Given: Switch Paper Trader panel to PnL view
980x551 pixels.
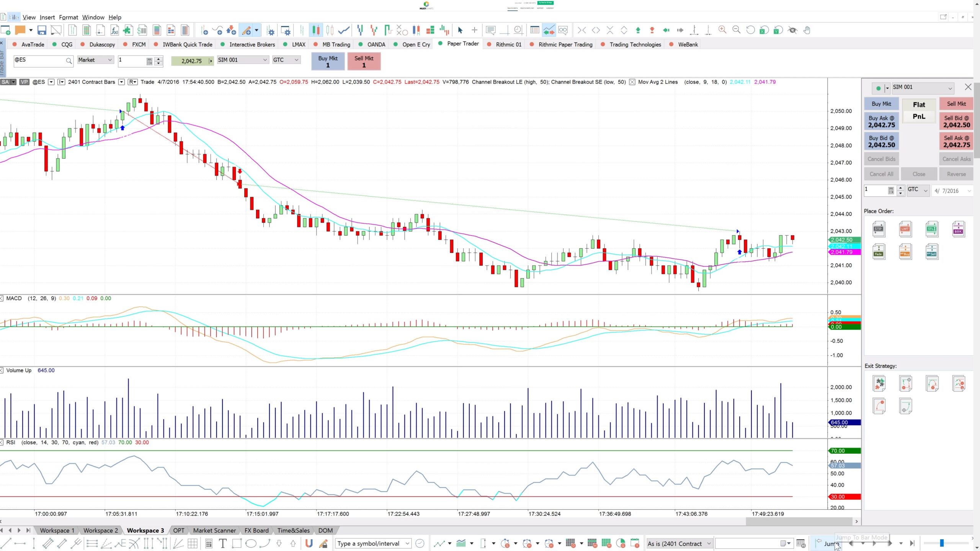Looking at the screenshot, I should click(x=918, y=117).
